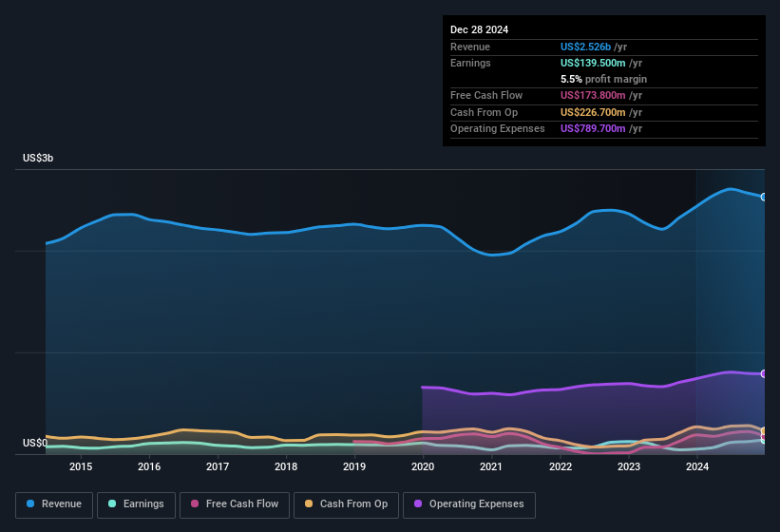Click the 2020 x-axis year label
Image resolution: width=780 pixels, height=532 pixels.
click(423, 466)
